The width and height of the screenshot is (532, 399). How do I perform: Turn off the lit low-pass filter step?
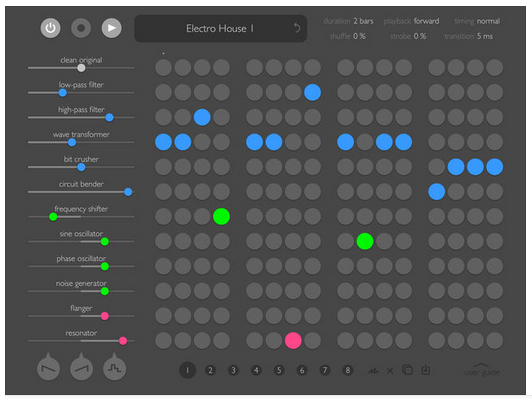312,92
